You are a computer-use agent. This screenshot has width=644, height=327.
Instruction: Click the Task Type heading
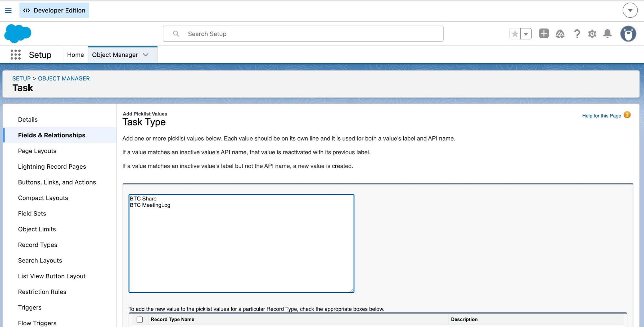click(x=144, y=122)
